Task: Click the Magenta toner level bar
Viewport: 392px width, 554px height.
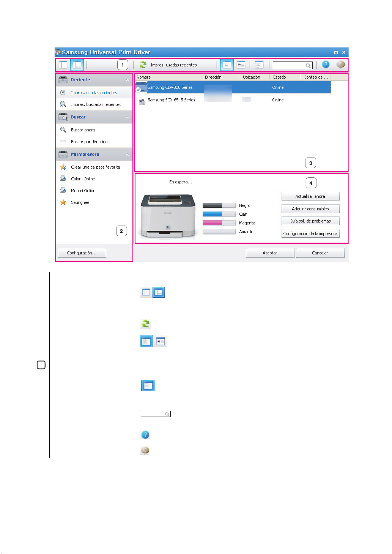Action: pyautogui.click(x=219, y=223)
